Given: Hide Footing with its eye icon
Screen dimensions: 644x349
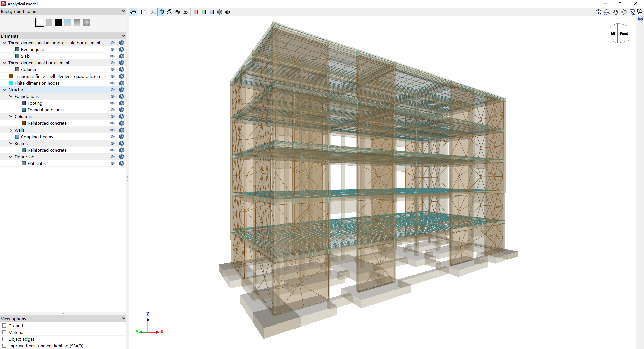Looking at the screenshot, I should click(x=112, y=103).
